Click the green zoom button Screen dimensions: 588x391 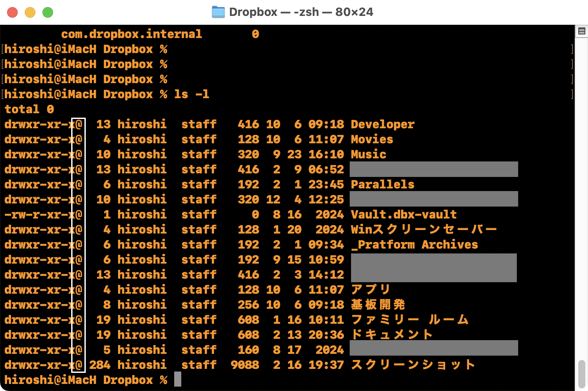[x=49, y=12]
